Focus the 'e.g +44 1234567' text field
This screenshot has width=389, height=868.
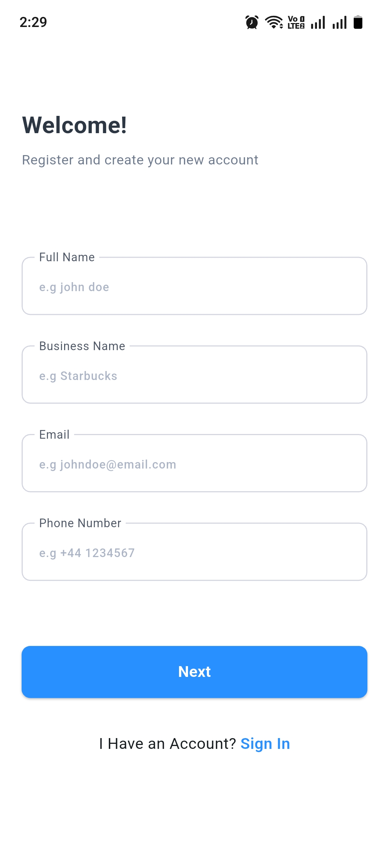pyautogui.click(x=194, y=553)
